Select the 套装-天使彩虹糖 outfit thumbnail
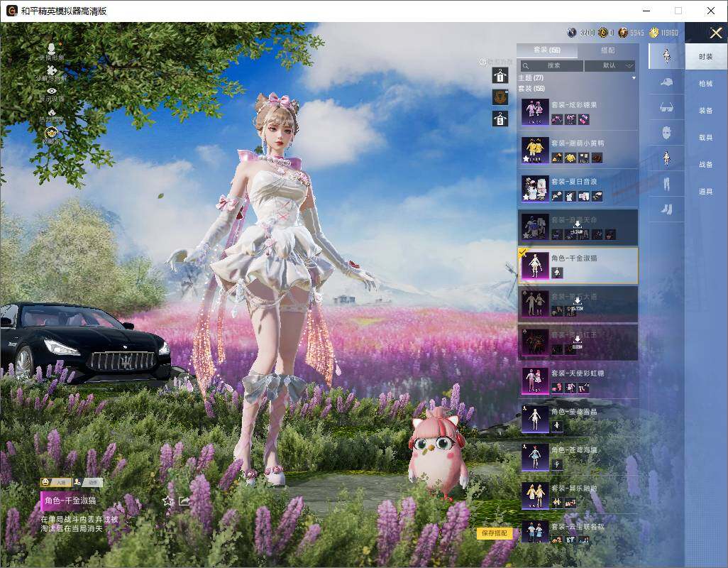 (x=535, y=380)
